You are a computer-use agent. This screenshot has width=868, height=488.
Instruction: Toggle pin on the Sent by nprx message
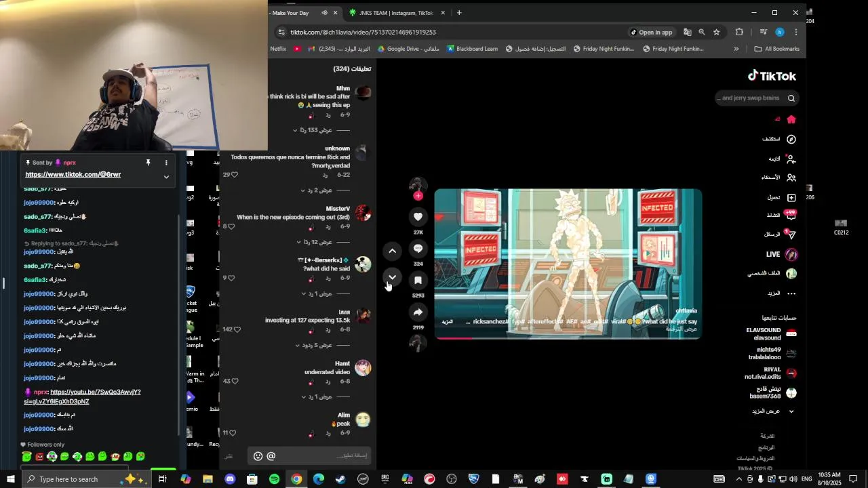click(148, 163)
